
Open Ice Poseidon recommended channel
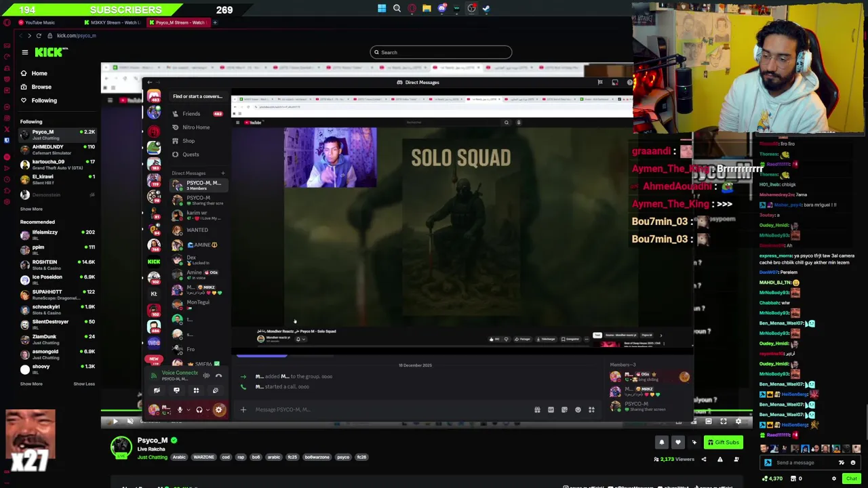click(58, 279)
